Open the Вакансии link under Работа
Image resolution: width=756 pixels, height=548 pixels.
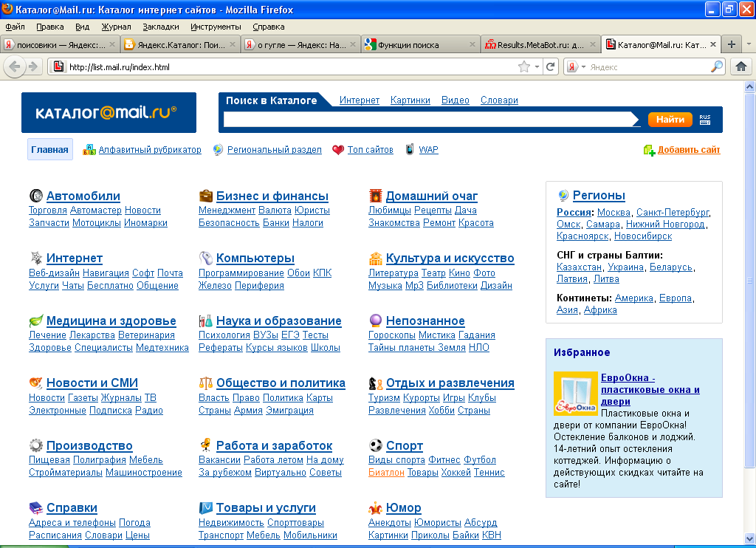(219, 459)
